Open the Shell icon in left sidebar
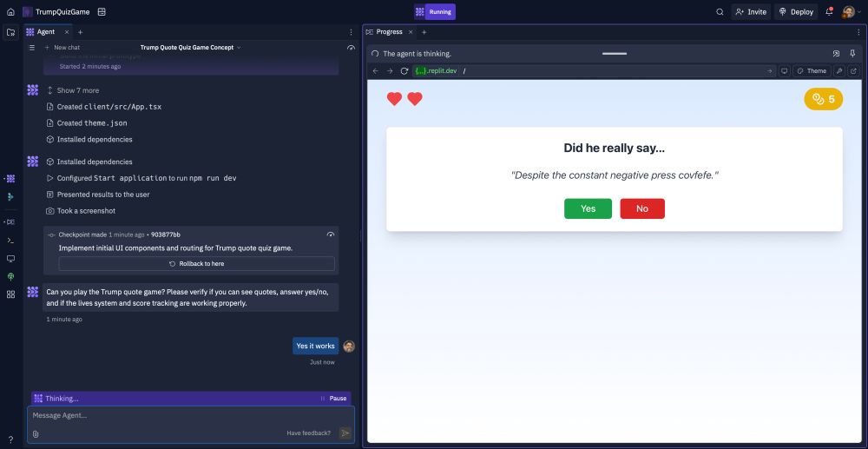 tap(10, 241)
